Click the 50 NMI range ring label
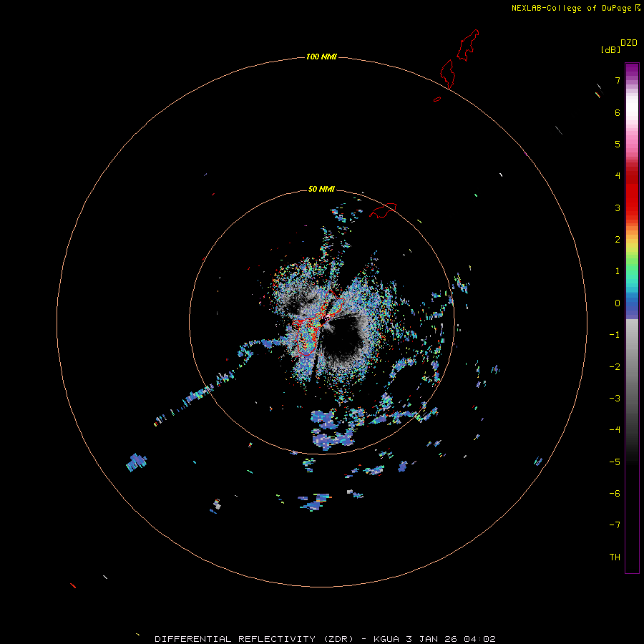 point(321,189)
